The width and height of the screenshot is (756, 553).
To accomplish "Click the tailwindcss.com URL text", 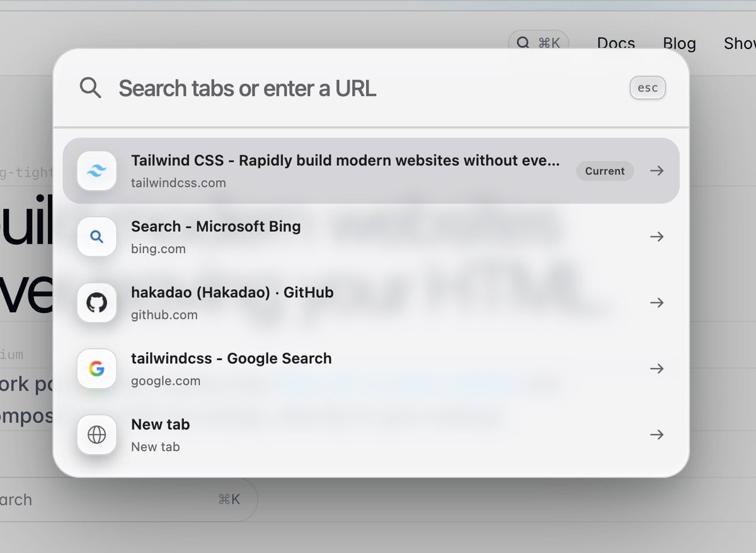I will (x=178, y=183).
